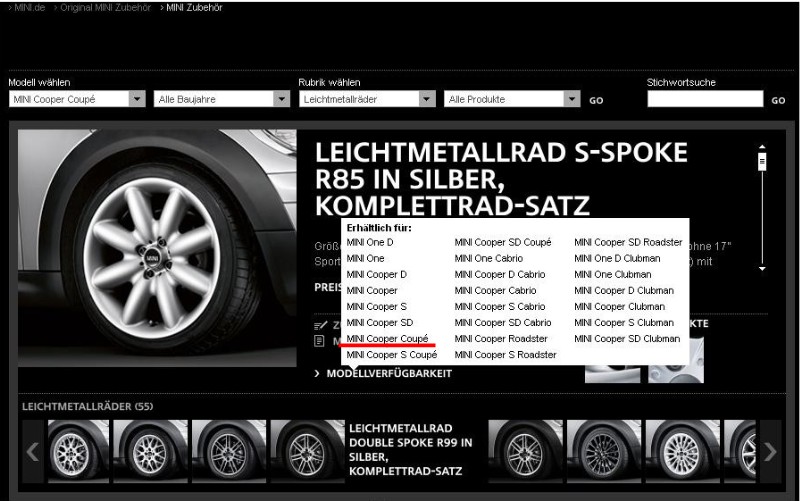The image size is (800, 501).
Task: Click the Stichwortsuche text field
Action: pos(705,99)
